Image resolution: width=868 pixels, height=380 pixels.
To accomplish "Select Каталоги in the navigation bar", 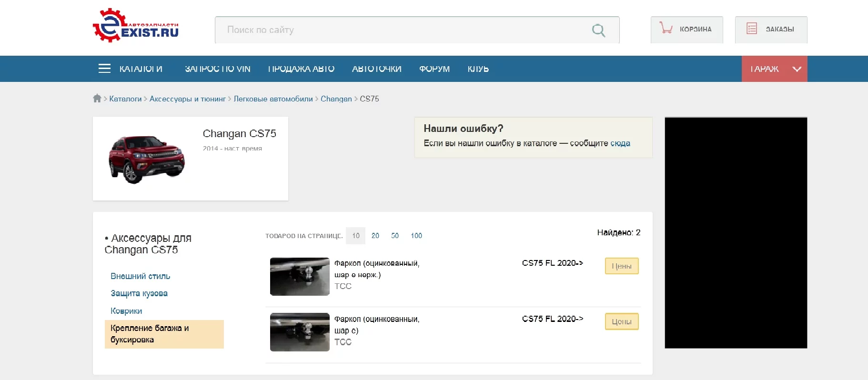I will pyautogui.click(x=141, y=69).
